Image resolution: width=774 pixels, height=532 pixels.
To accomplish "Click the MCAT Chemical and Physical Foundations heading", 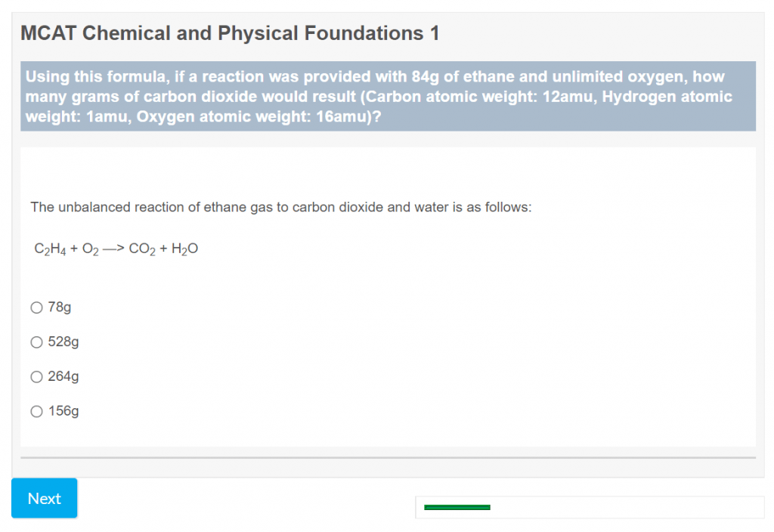I will pos(230,33).
